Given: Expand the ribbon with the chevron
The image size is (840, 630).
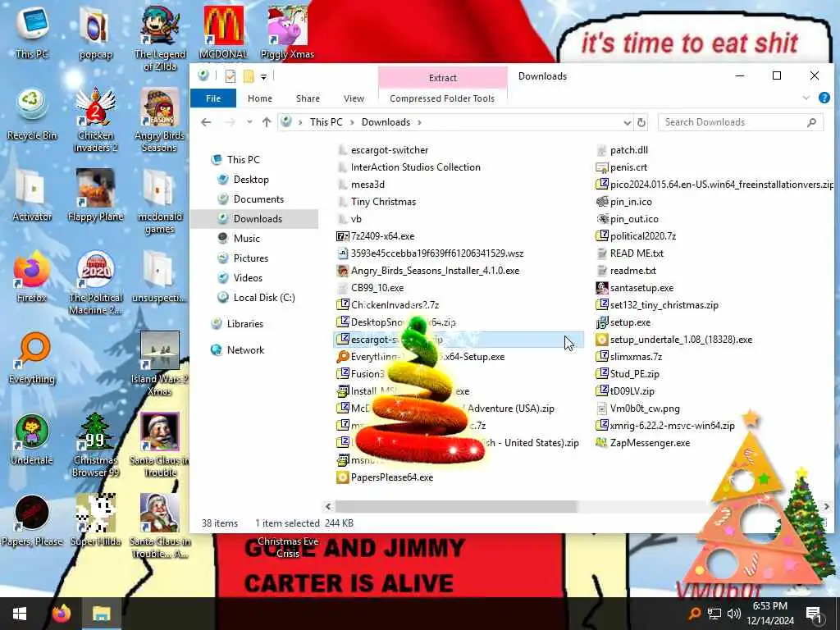Looking at the screenshot, I should [806, 98].
